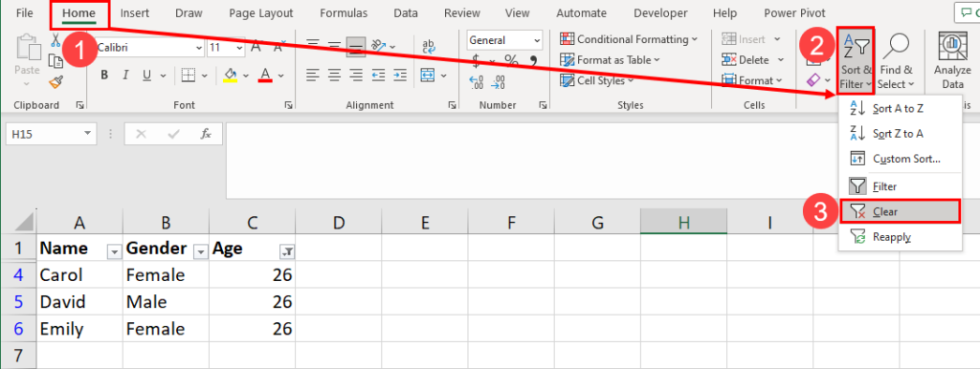The width and height of the screenshot is (980, 369).
Task: Select column H header
Action: pyautogui.click(x=683, y=222)
